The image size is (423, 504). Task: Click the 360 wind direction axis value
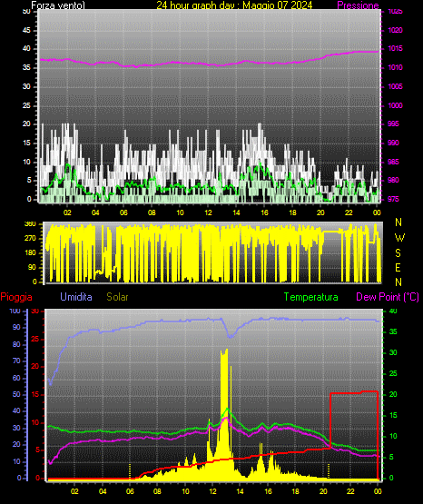[x=31, y=224]
